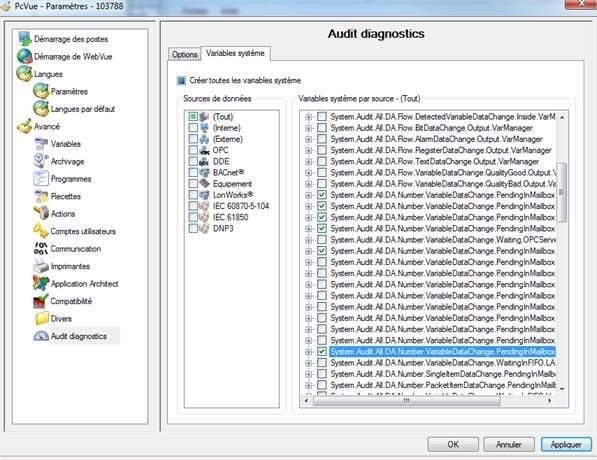
Task: Select the Variables système tab
Action: pos(235,53)
